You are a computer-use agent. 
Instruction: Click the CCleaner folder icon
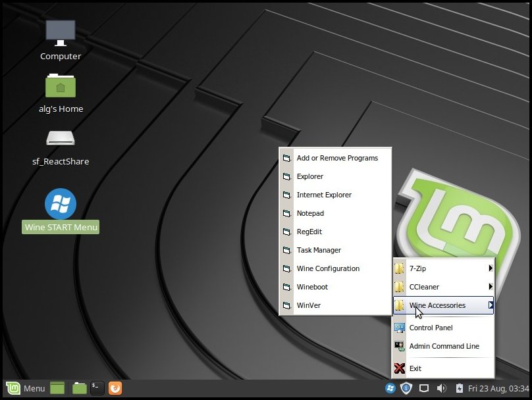[x=400, y=287]
